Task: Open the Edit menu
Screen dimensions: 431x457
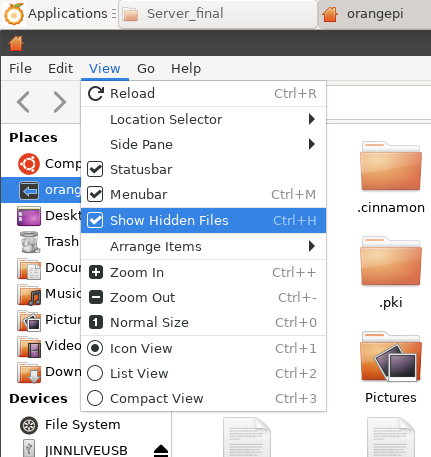Action: [60, 69]
